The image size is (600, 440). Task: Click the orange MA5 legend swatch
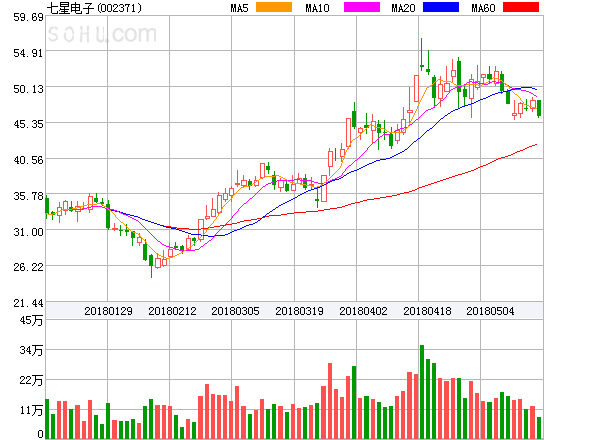point(274,7)
